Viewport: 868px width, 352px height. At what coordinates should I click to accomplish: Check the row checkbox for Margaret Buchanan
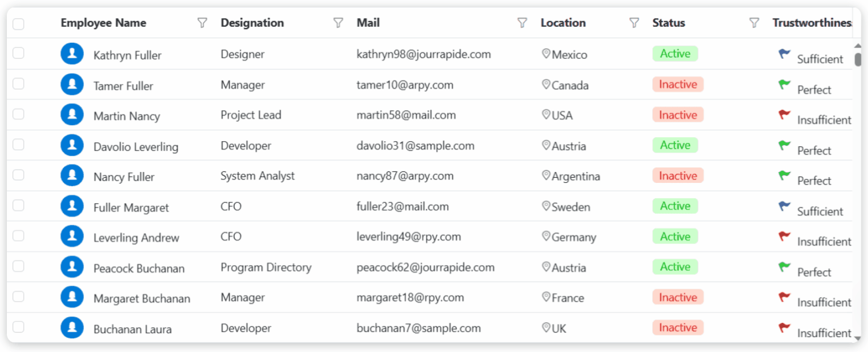pos(18,297)
